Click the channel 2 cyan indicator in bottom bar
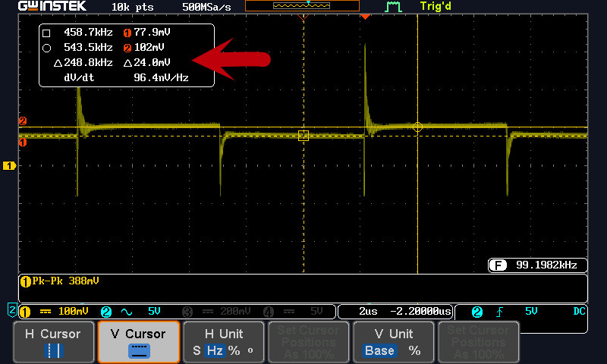The height and width of the screenshot is (364, 607). [106, 312]
